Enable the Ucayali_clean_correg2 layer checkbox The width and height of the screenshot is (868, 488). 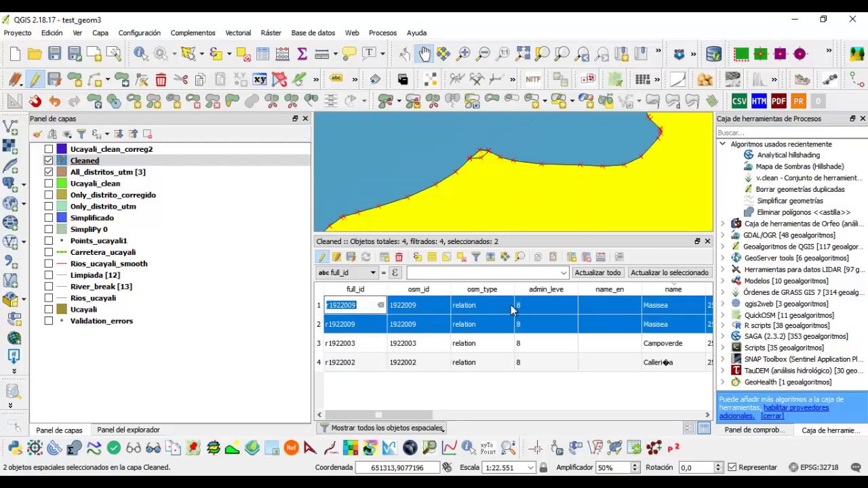coord(49,149)
